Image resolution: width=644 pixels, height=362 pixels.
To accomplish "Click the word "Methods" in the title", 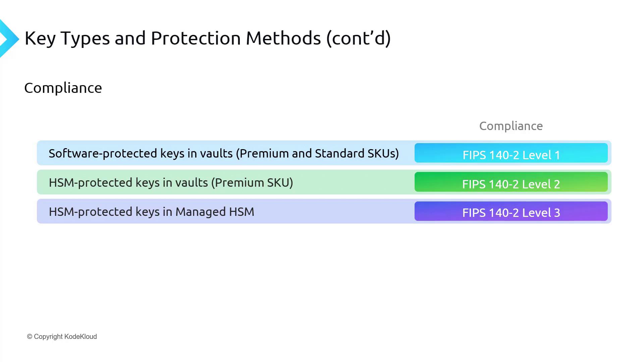I will click(283, 38).
